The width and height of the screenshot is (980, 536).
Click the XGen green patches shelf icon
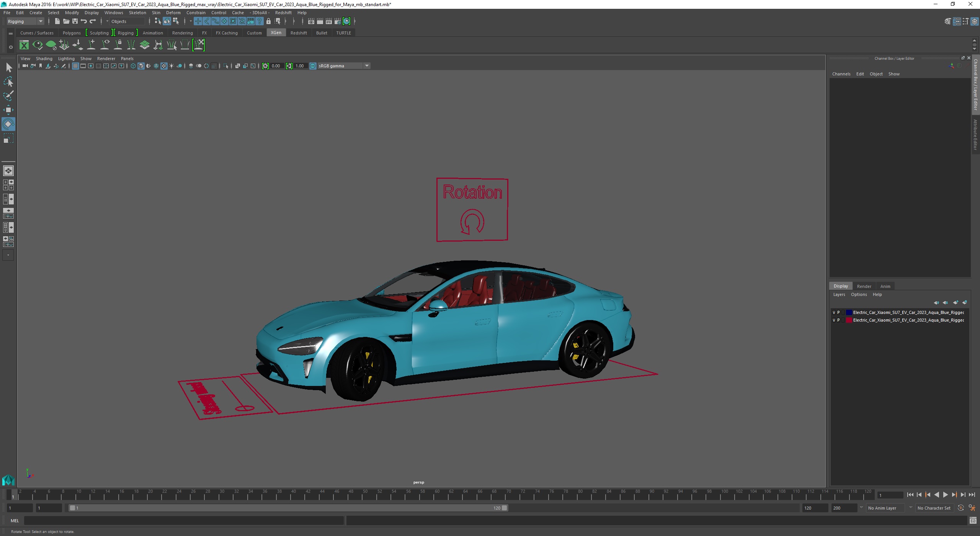tap(144, 45)
